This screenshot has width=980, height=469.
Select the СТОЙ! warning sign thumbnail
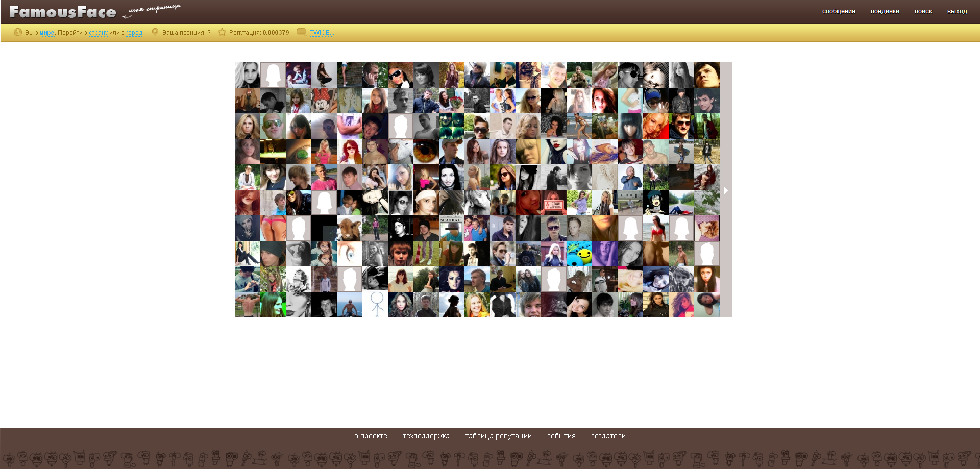[554, 203]
